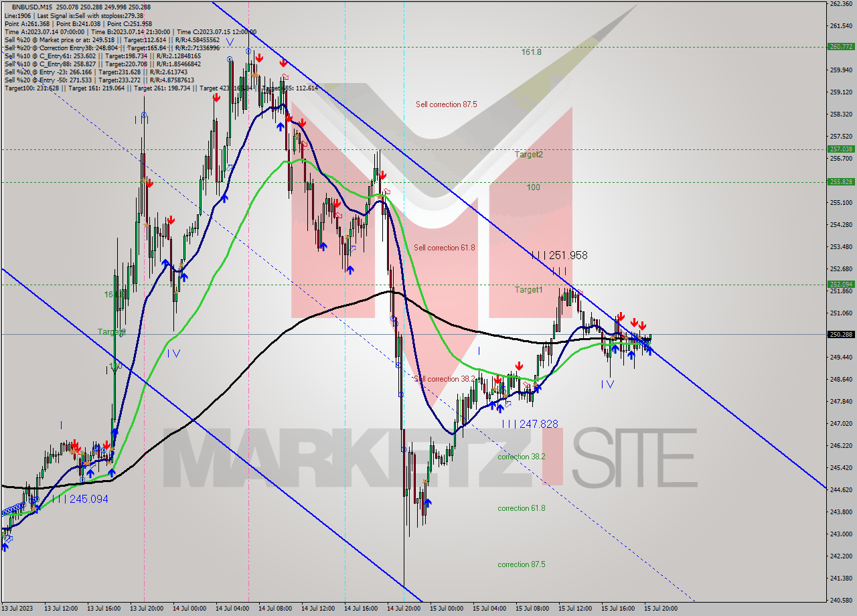Click the 100 level label on 255.828 line
This screenshot has width=857, height=616.
pos(533,187)
